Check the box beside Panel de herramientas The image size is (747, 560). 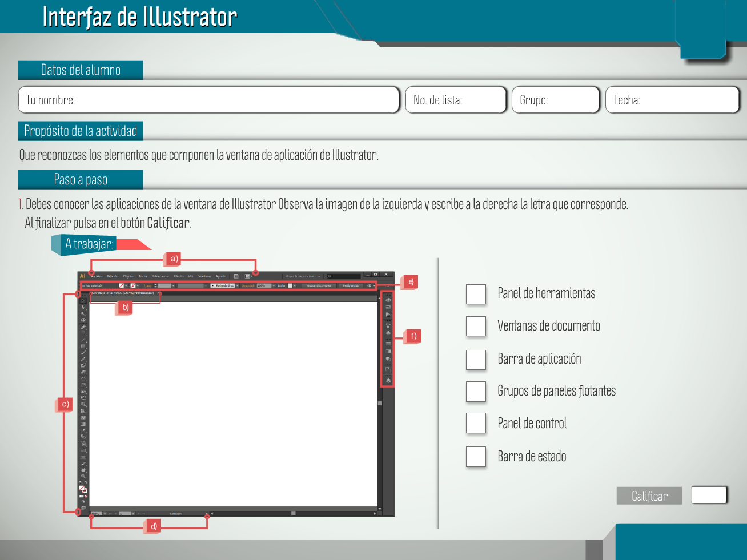(476, 294)
